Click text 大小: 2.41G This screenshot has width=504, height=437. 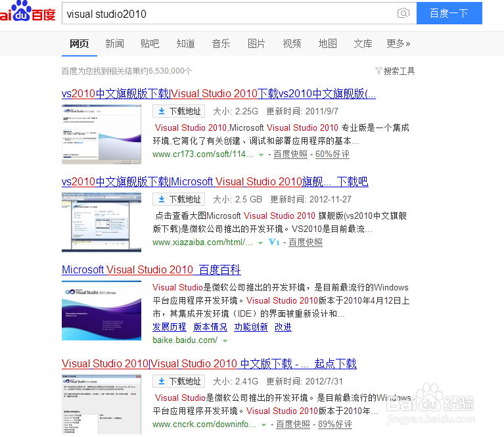[x=236, y=381]
